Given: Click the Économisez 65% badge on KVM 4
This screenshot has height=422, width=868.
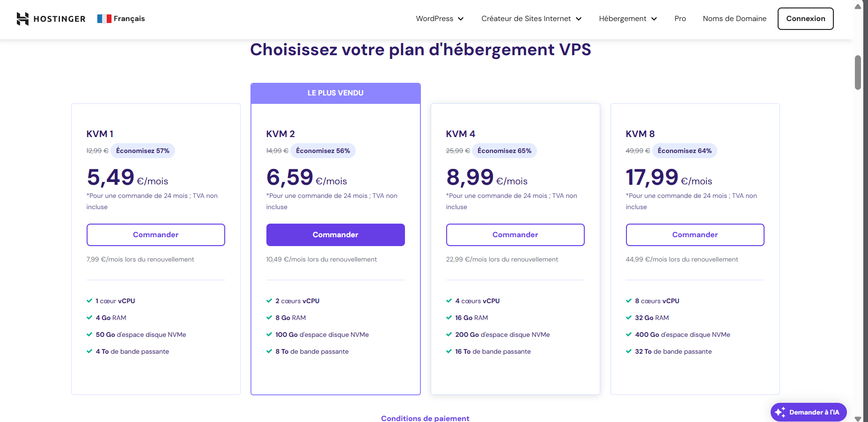Looking at the screenshot, I should [x=504, y=151].
